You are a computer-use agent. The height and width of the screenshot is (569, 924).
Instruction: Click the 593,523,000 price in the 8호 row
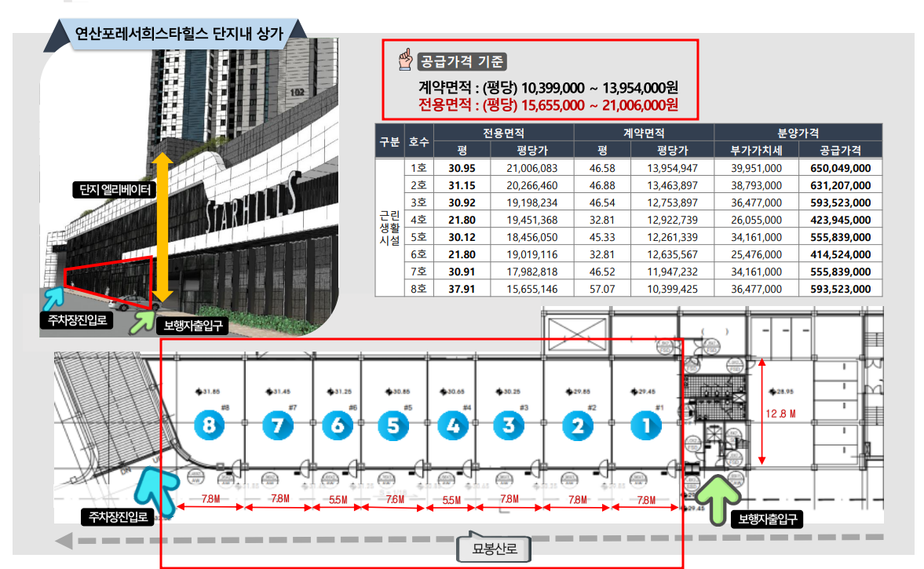[840, 290]
